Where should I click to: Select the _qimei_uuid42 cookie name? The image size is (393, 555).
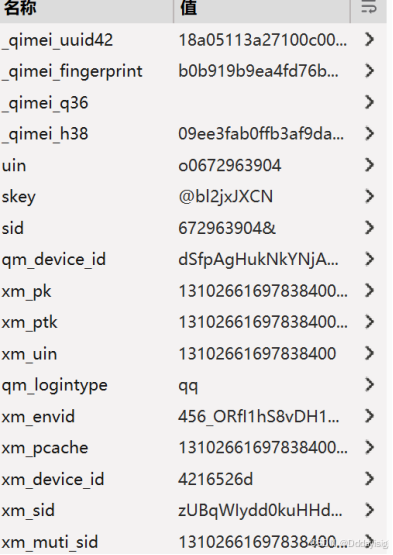tap(57, 40)
